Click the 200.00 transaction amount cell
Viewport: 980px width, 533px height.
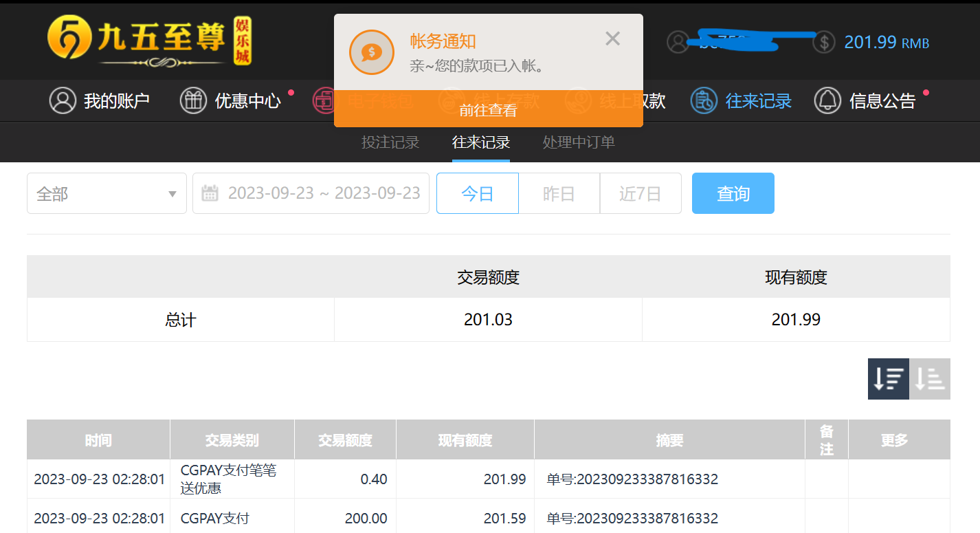click(345, 518)
